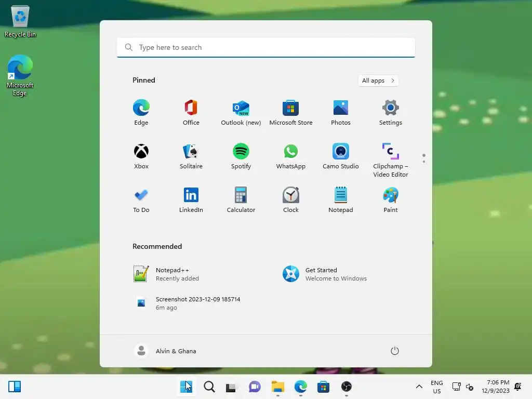
Task: Launch Calculator app
Action: (x=241, y=200)
